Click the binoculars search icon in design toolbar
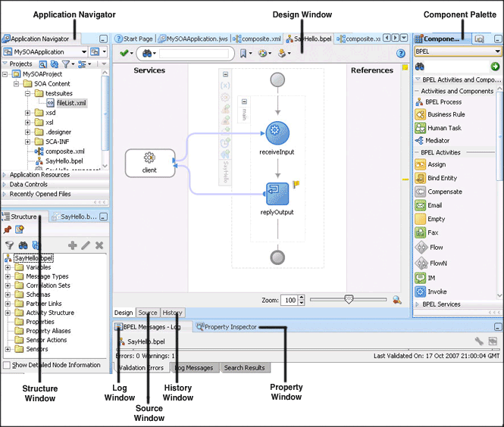Image resolution: width=504 pixels, height=427 pixels. [146, 53]
